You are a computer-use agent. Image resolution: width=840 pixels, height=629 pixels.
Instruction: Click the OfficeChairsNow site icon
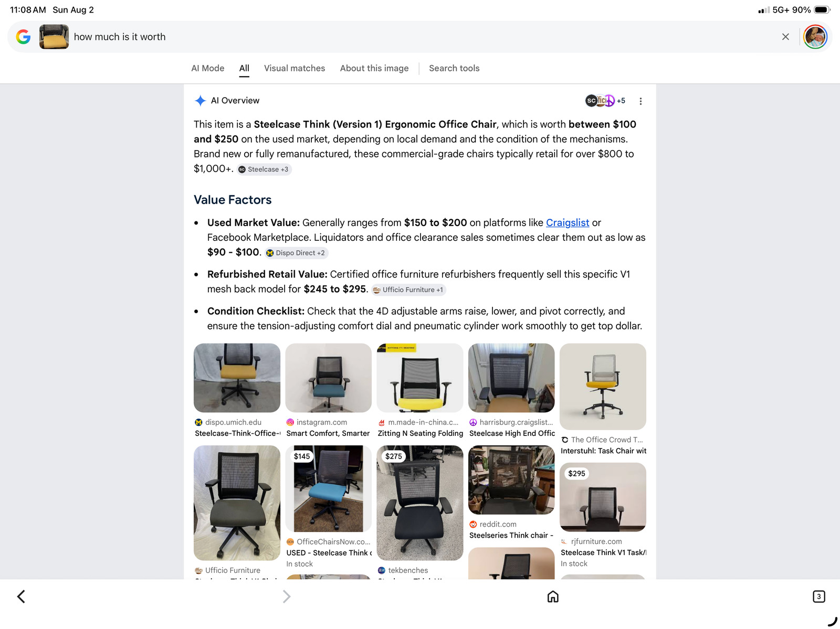(x=290, y=542)
